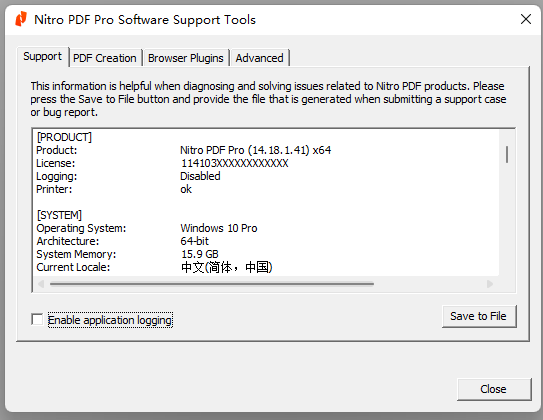Click the System Memory 15.9 GB line
The height and width of the screenshot is (420, 543).
point(127,254)
